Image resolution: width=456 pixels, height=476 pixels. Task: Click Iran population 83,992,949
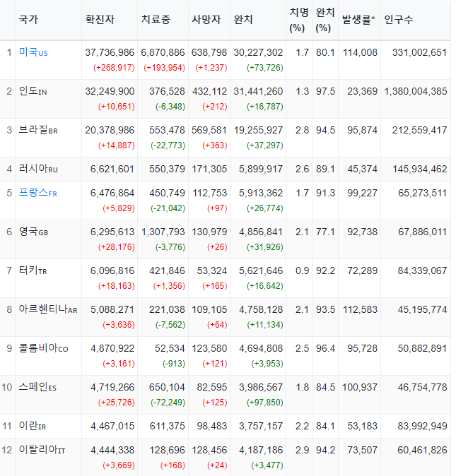422,427
